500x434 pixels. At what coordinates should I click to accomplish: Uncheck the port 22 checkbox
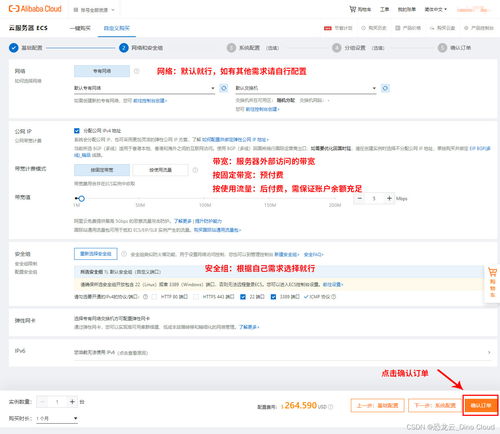pos(243,297)
